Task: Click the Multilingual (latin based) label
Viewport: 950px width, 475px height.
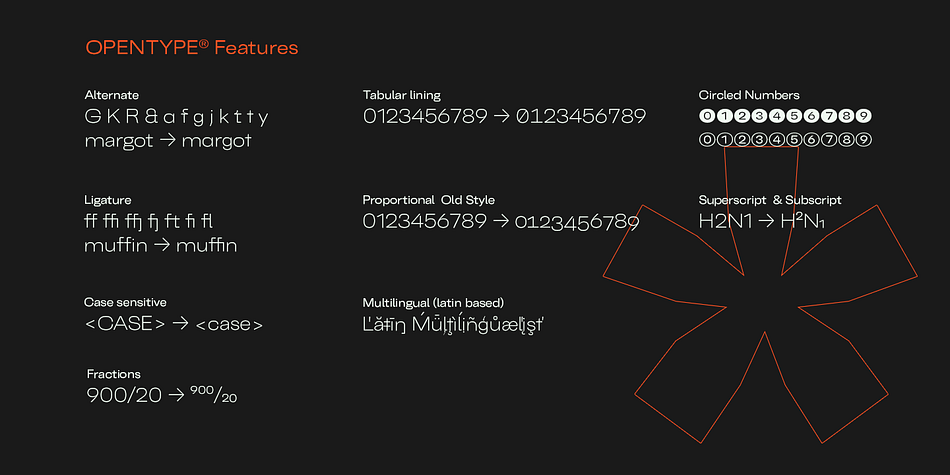Action: [433, 302]
